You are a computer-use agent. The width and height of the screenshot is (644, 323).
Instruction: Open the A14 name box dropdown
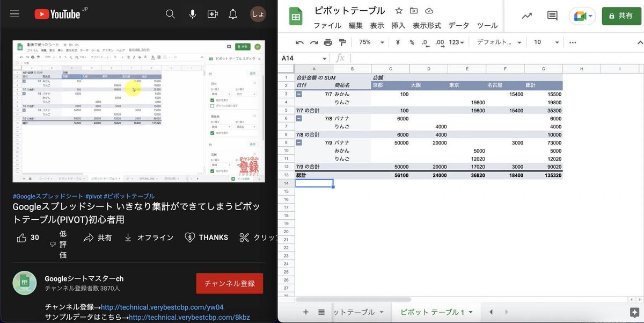point(325,59)
